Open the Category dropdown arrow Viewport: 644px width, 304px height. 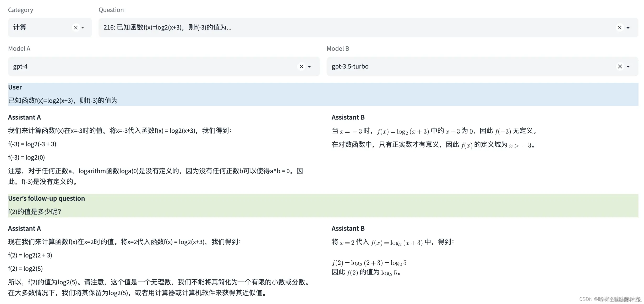82,28
